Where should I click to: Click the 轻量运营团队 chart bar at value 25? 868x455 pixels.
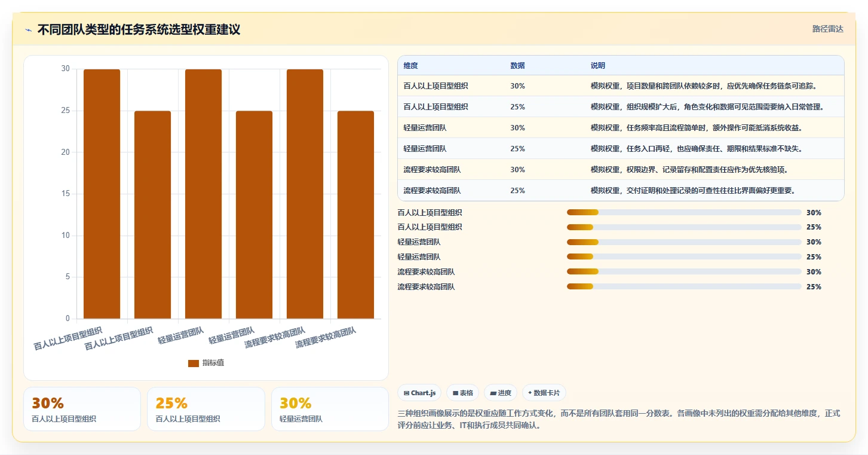pos(254,215)
